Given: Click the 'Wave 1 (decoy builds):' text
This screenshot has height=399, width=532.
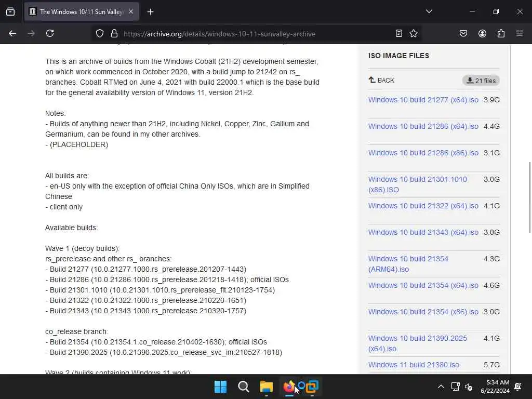Looking at the screenshot, I should click(83, 248).
